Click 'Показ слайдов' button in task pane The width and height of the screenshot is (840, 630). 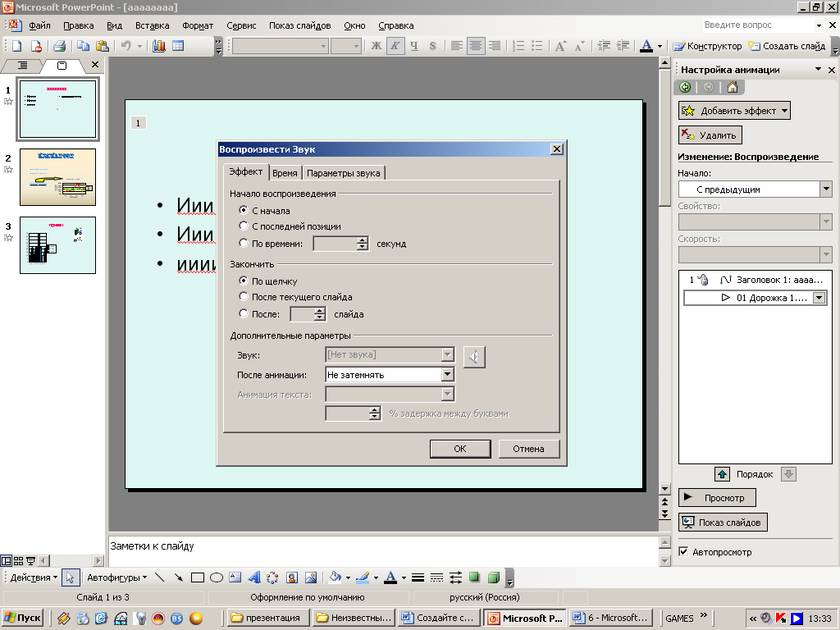coord(723,523)
